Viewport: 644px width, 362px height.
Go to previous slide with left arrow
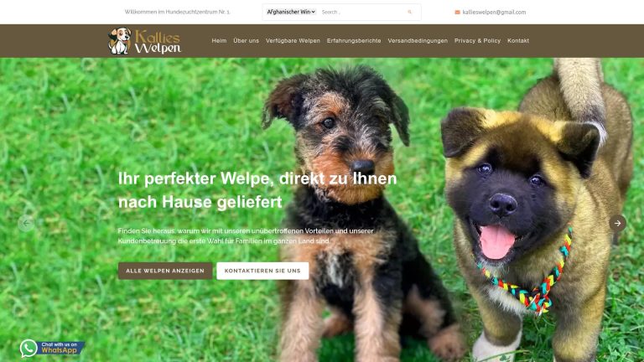click(x=26, y=223)
